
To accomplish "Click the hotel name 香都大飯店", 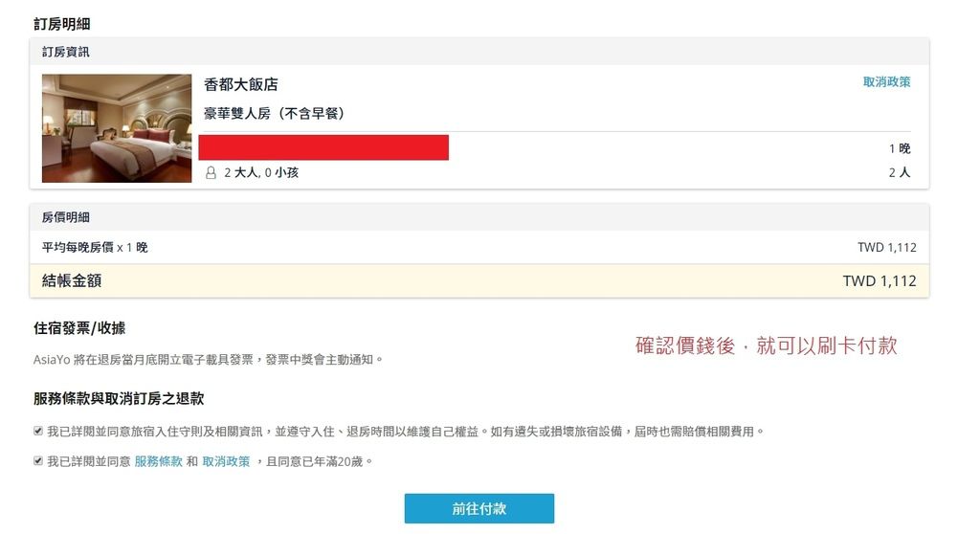I will [241, 84].
